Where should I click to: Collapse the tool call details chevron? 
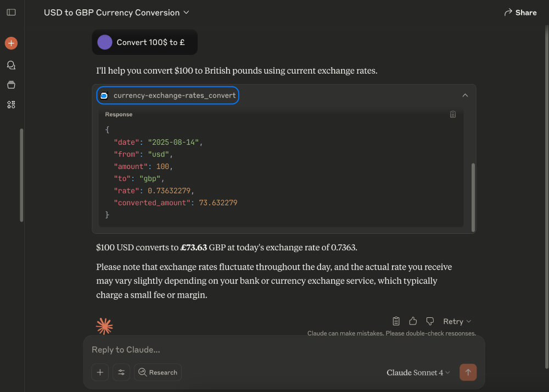point(465,95)
